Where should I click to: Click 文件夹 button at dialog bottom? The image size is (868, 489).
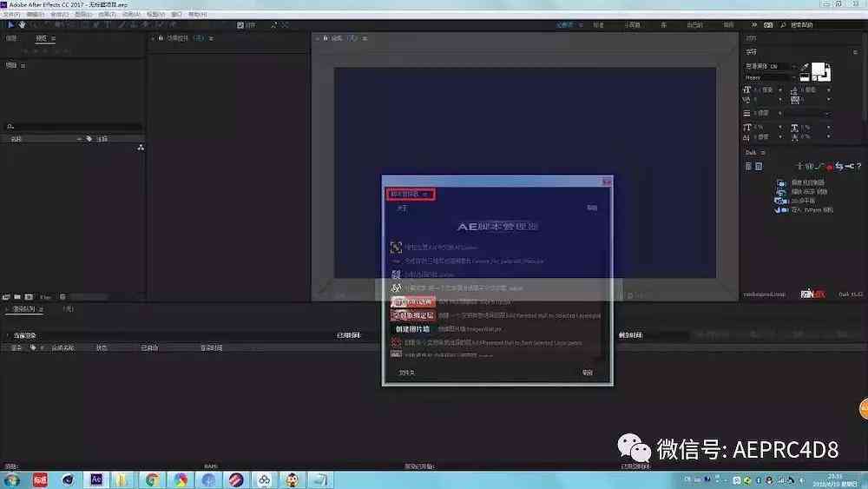coord(407,373)
